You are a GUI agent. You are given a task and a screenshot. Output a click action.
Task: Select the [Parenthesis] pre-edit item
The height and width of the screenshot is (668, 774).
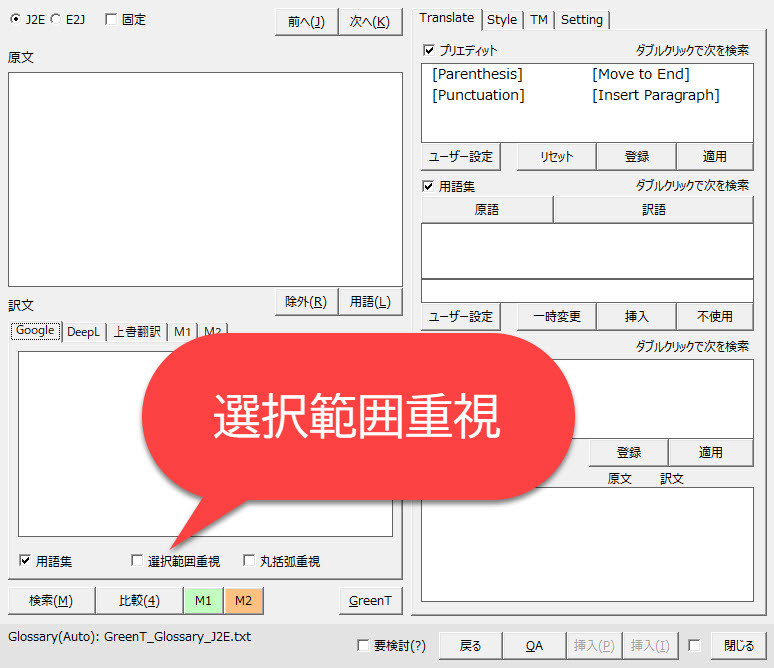click(x=477, y=75)
